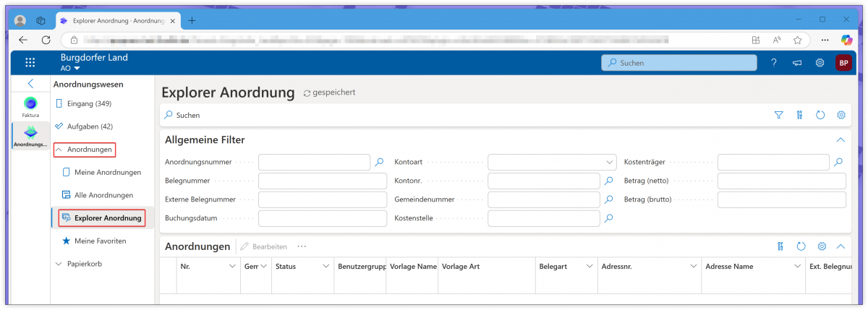Click the Bearbeiten button
This screenshot has height=310, width=868.
click(265, 246)
